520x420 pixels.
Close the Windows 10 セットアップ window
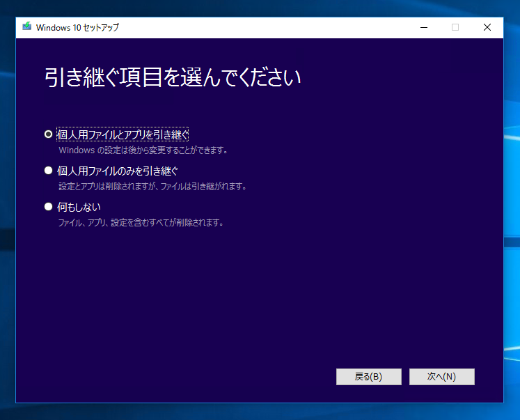(487, 27)
